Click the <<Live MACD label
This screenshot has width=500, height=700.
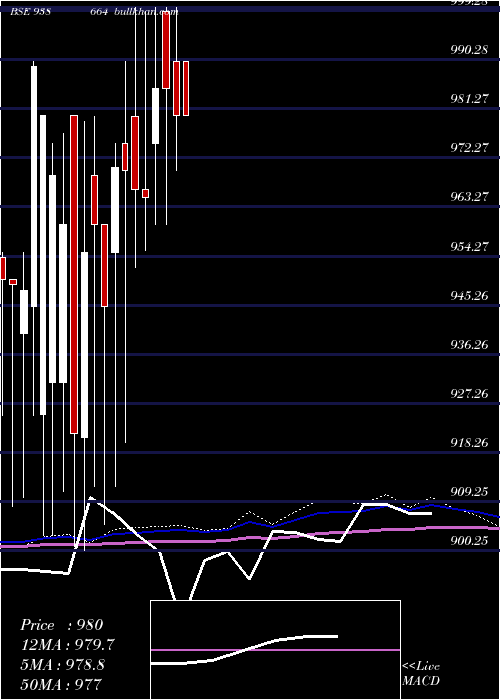click(421, 673)
